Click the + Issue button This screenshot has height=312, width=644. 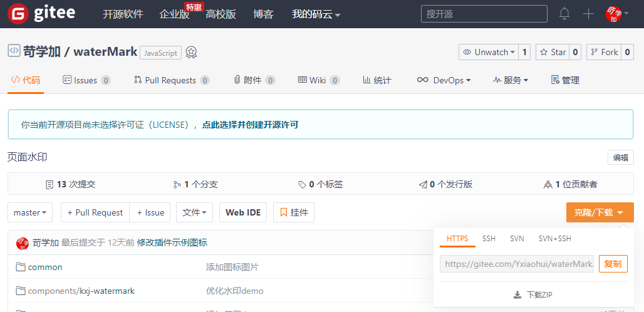150,212
